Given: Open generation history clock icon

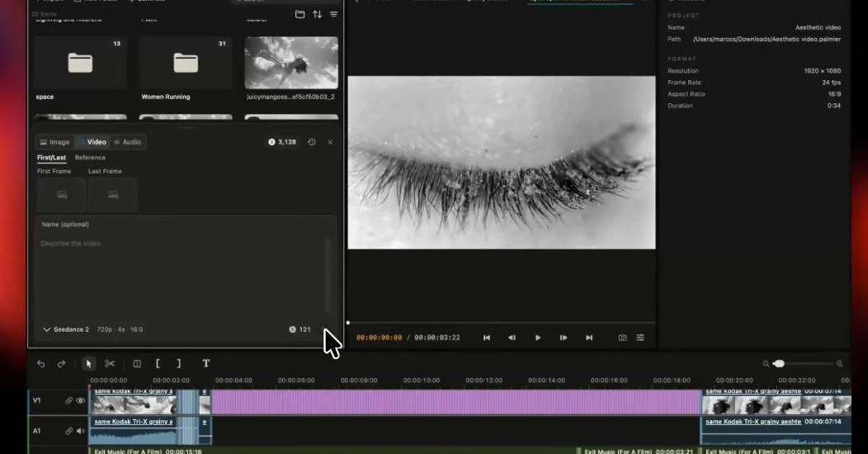Looking at the screenshot, I should pos(312,142).
